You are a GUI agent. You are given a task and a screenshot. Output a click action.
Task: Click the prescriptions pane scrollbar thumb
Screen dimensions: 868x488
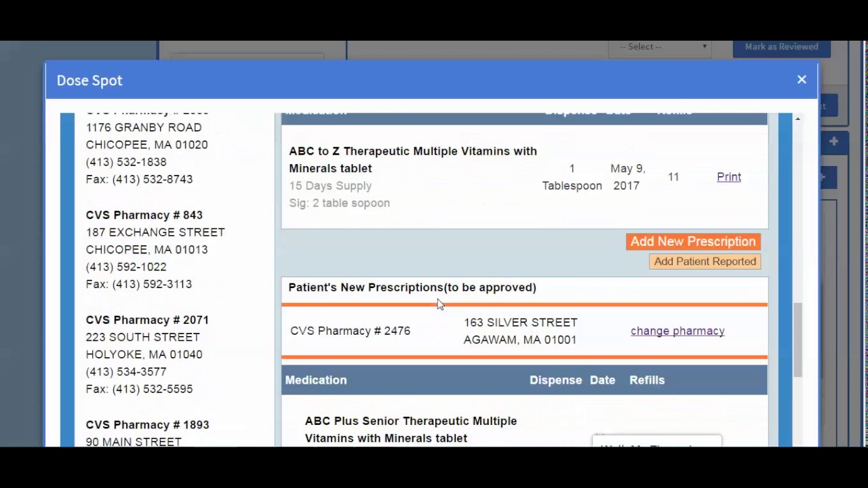tap(797, 340)
